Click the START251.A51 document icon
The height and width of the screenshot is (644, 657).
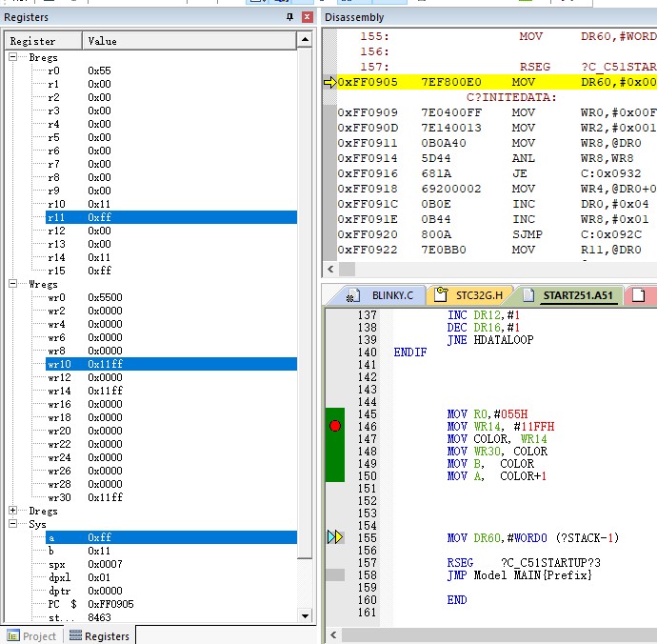click(x=528, y=294)
